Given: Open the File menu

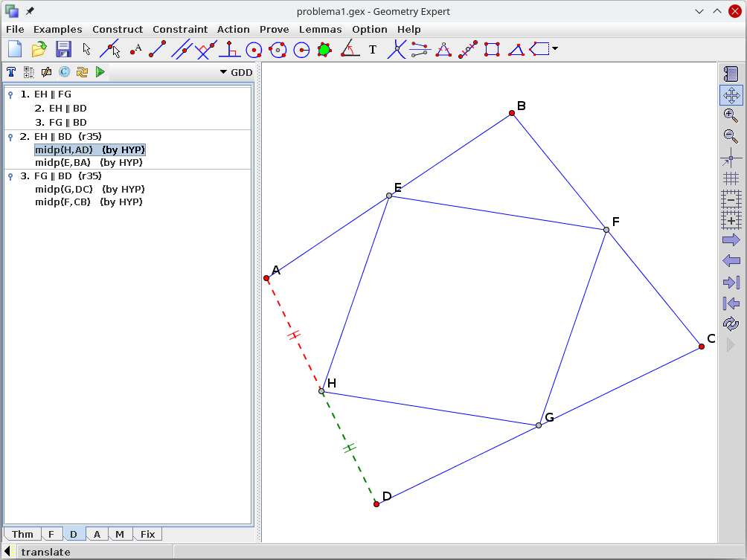Looking at the screenshot, I should [x=15, y=30].
